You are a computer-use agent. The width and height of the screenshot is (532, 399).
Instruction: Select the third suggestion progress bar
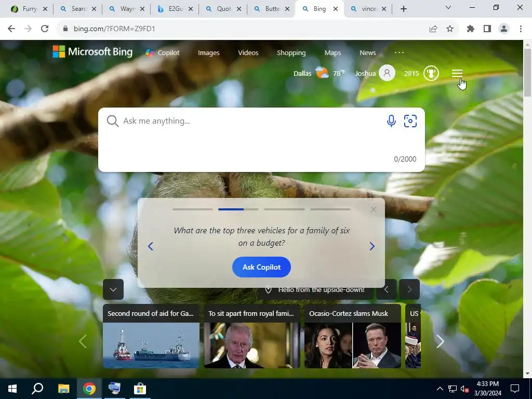coord(284,209)
